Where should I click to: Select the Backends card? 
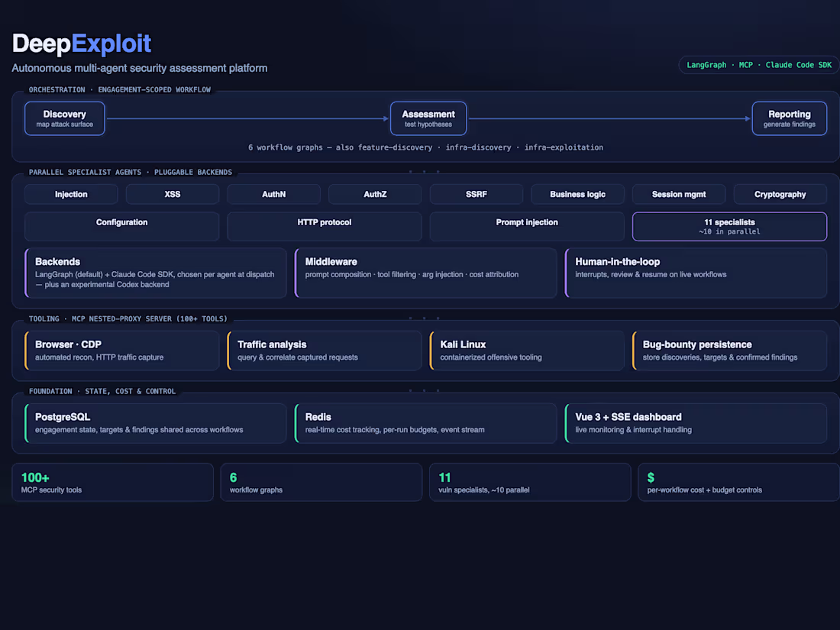coord(155,273)
